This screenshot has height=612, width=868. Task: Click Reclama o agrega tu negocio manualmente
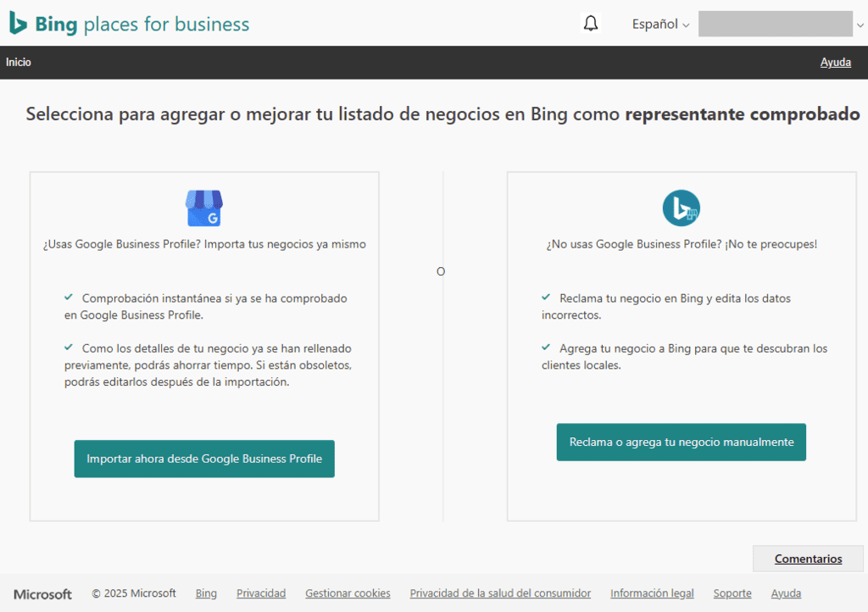[x=682, y=442]
